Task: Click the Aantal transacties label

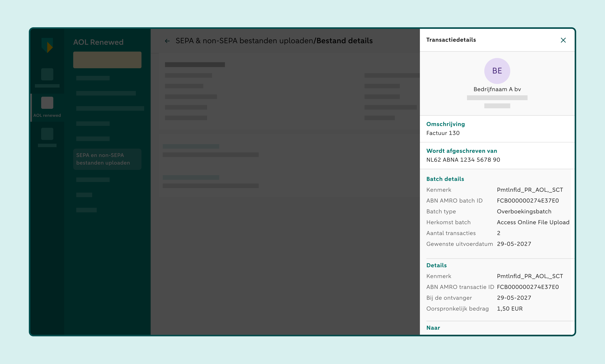Action: (x=451, y=233)
